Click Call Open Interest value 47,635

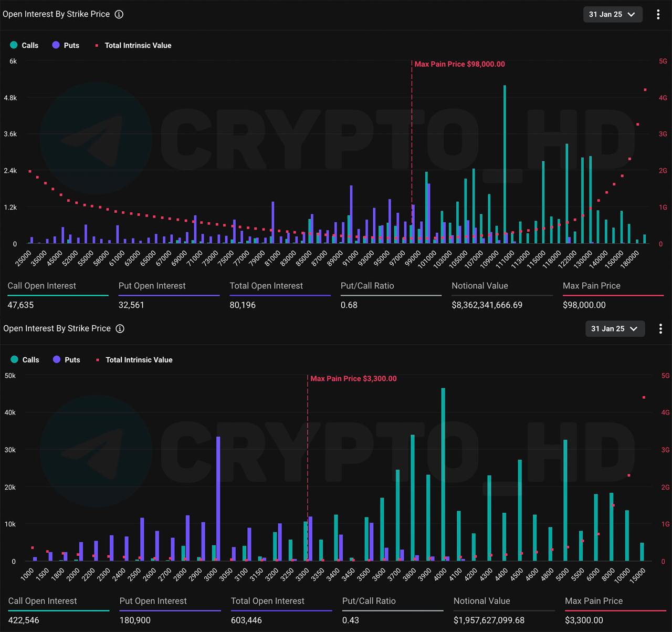point(20,305)
